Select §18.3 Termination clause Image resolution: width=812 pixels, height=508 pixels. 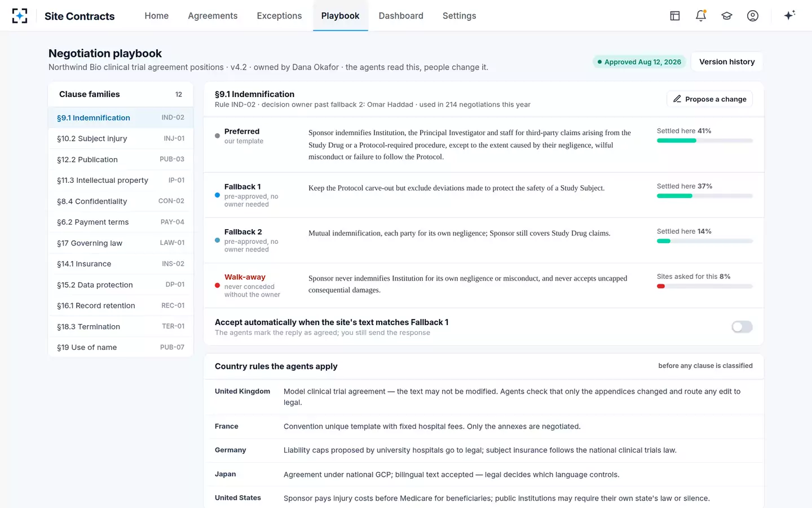(121, 326)
